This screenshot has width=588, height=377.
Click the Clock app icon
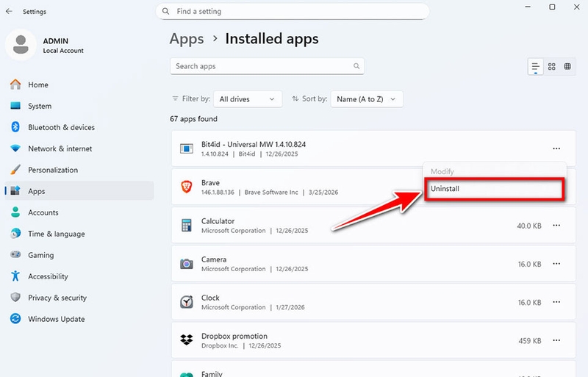click(x=187, y=302)
